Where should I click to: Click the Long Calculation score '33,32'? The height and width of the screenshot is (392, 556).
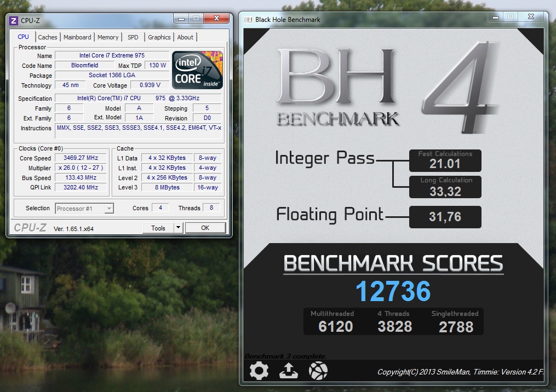445,192
